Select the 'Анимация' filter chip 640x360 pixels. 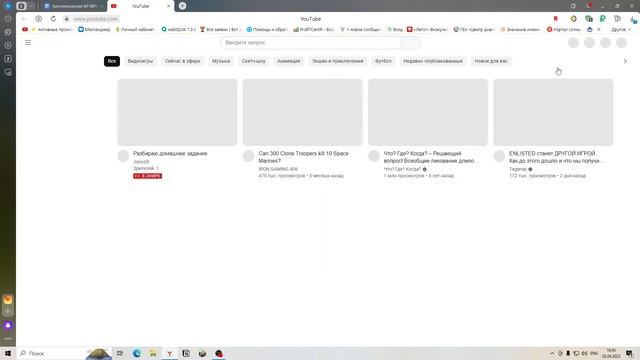(289, 61)
